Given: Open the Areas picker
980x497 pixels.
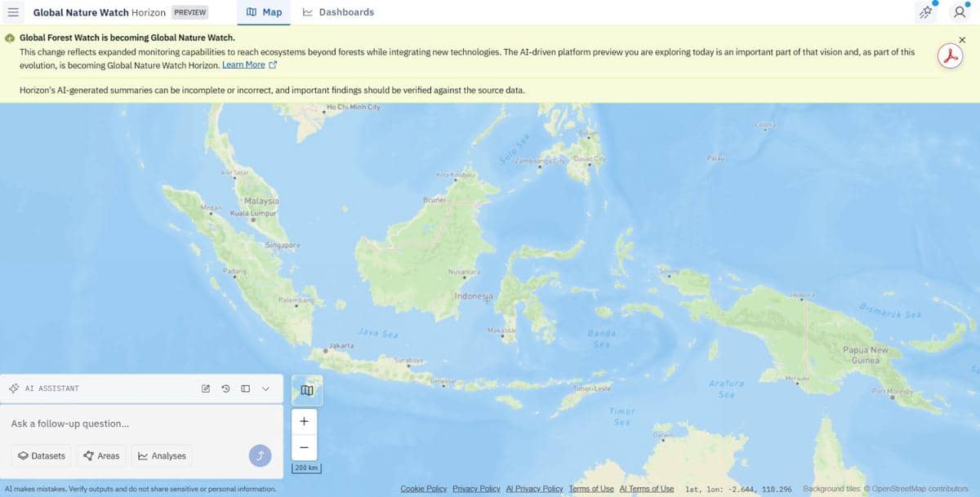Looking at the screenshot, I should 101,456.
